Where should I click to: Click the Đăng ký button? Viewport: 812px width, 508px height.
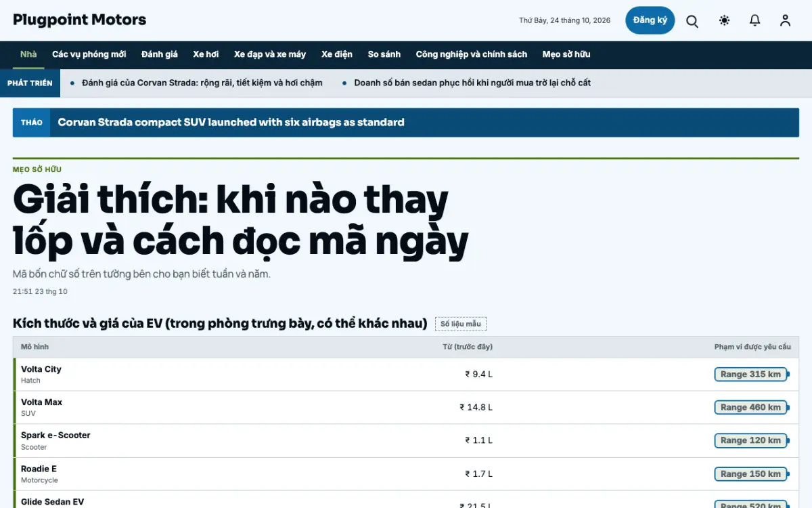(x=650, y=20)
